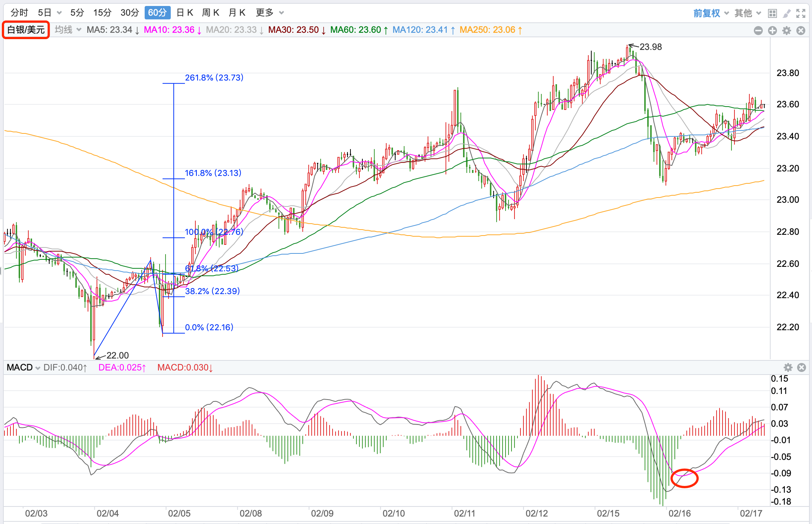Viewport: 812px width, 524px height.
Task: Click the 白银/美元 symbol label
Action: click(x=26, y=30)
